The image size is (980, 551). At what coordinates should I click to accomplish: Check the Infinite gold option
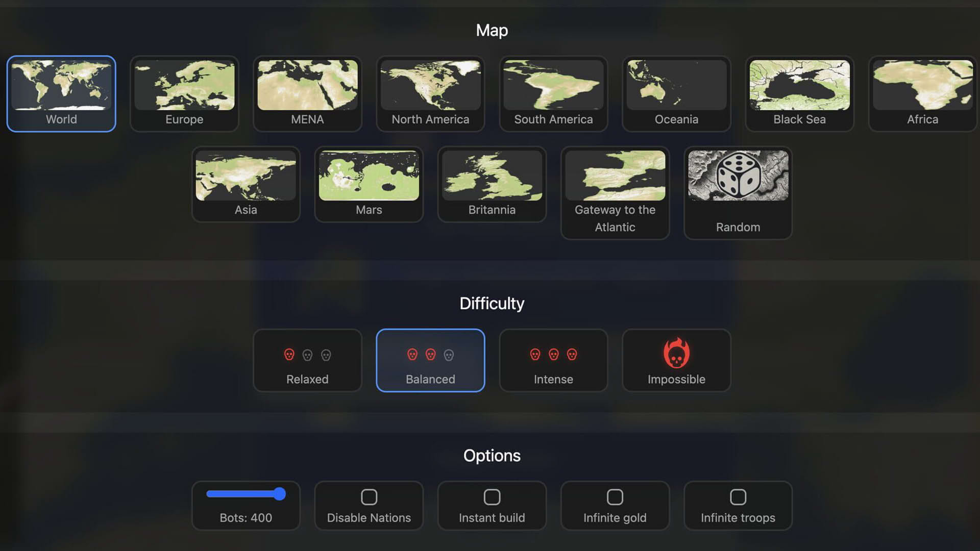coord(615,497)
